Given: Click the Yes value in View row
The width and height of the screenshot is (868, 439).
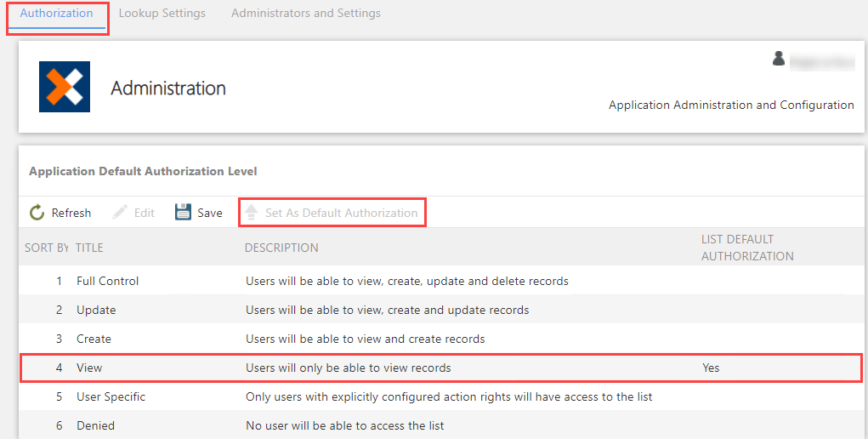Looking at the screenshot, I should click(711, 368).
